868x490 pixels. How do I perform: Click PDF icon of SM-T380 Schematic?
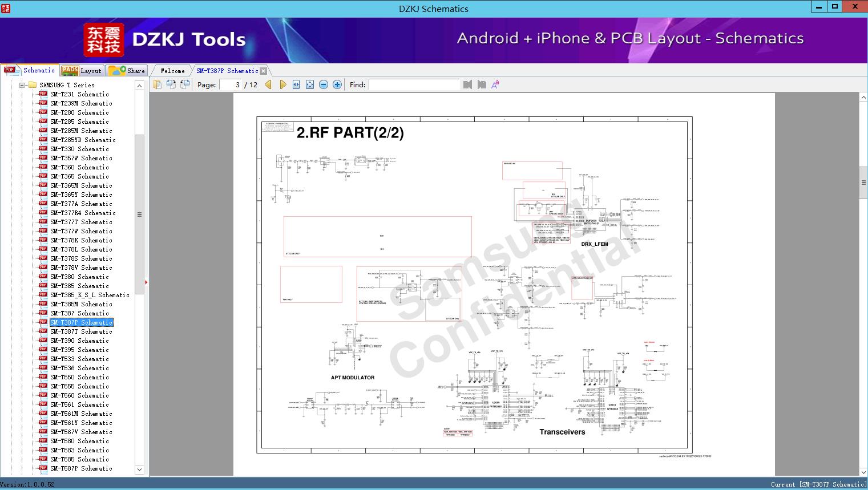(x=43, y=277)
